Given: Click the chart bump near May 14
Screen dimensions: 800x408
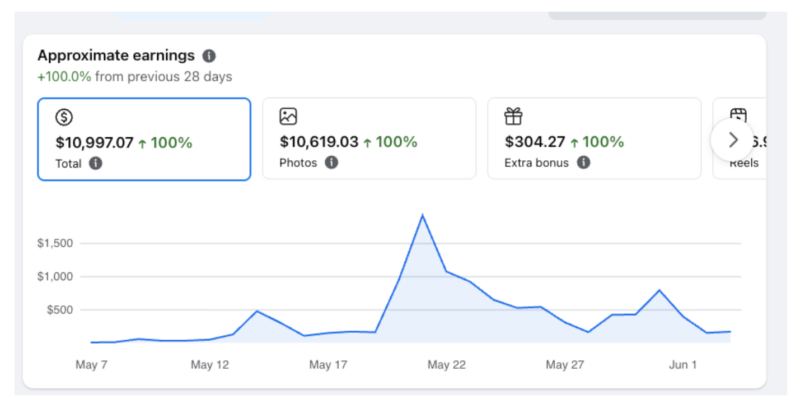Looking at the screenshot, I should click(257, 311).
